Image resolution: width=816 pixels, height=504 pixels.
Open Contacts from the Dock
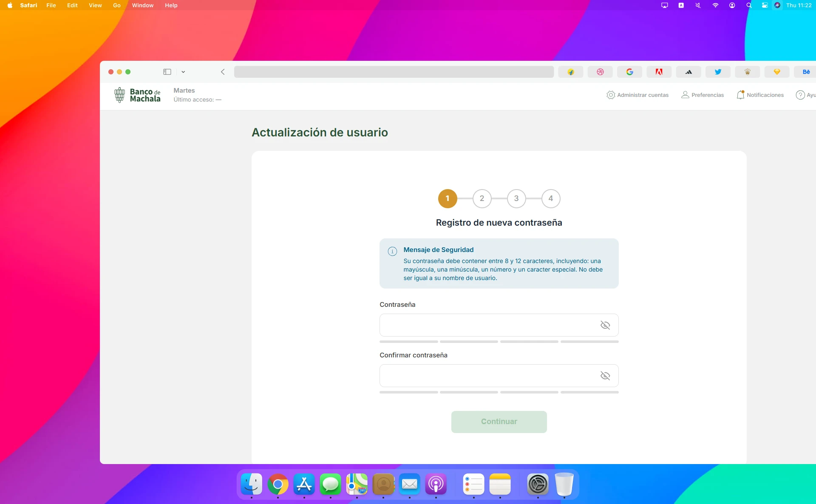pyautogui.click(x=383, y=484)
